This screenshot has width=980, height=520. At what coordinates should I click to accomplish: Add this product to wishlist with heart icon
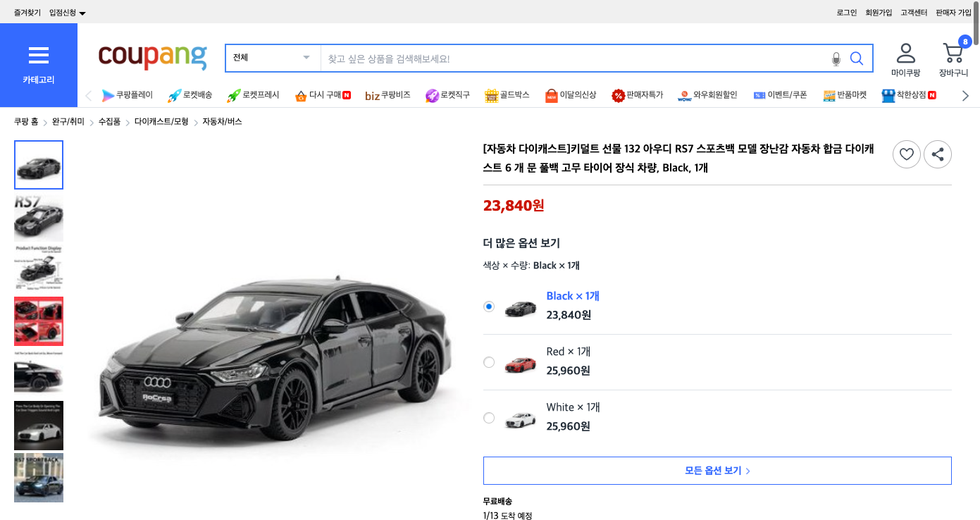[906, 154]
